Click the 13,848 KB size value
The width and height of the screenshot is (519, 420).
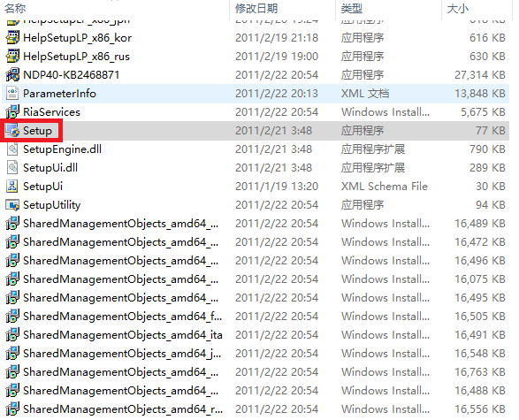tap(480, 94)
